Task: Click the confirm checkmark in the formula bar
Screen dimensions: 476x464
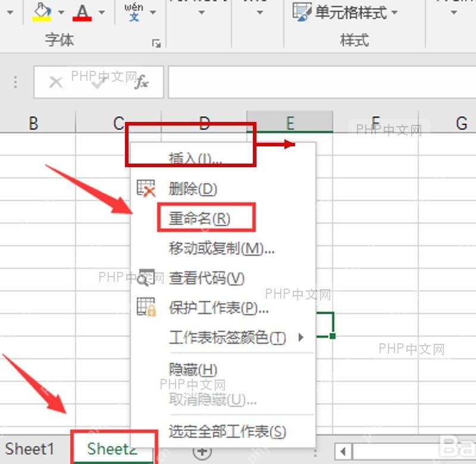Action: click(x=98, y=83)
